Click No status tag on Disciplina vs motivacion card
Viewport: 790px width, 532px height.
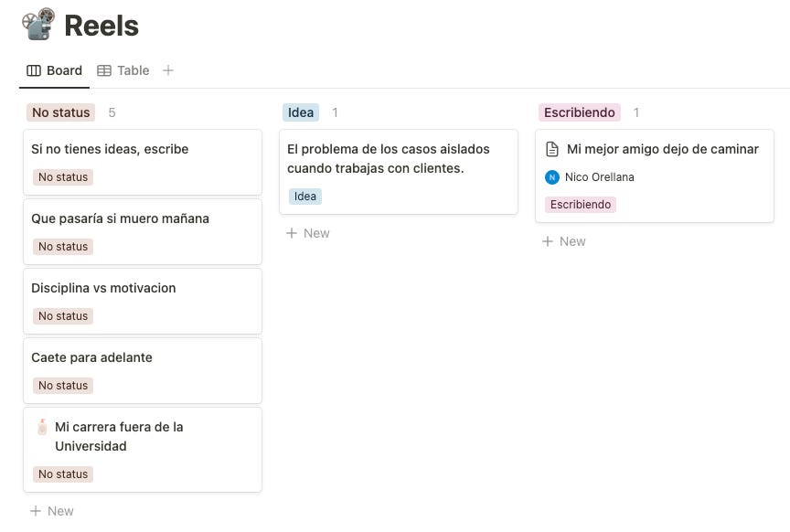(x=63, y=316)
